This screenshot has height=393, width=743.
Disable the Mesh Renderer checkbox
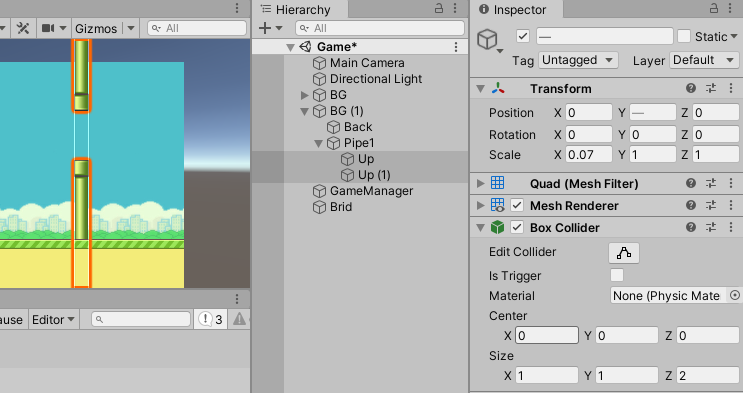click(x=517, y=205)
